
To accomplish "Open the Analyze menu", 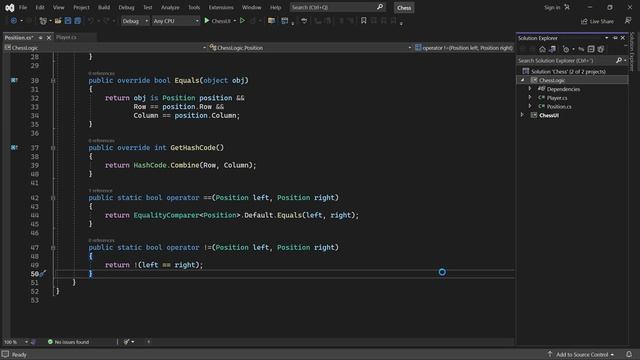I will pyautogui.click(x=170, y=7).
